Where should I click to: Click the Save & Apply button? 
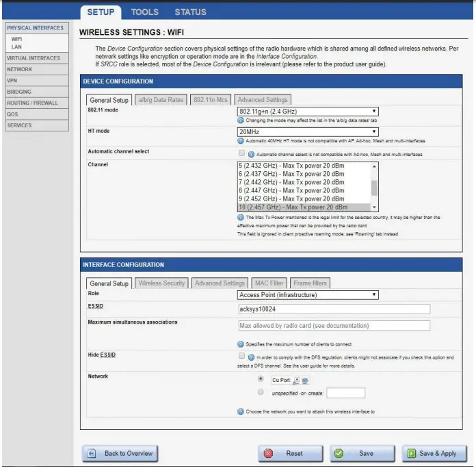(x=434, y=454)
